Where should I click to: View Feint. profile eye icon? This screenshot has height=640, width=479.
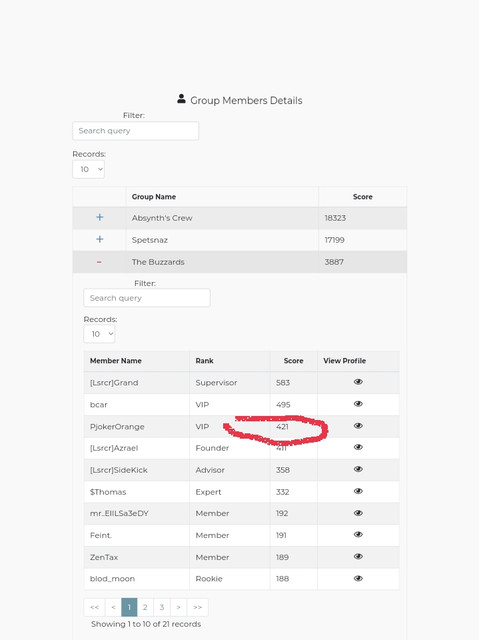[358, 534]
